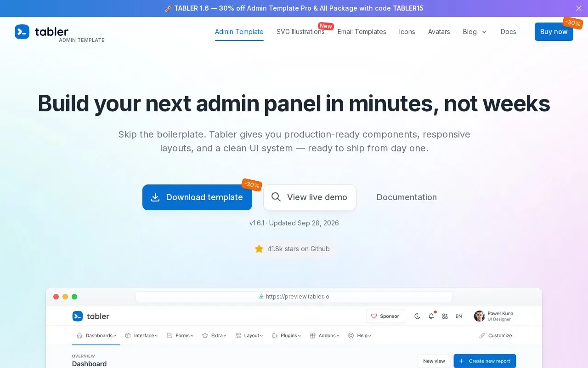588x368 pixels.
Task: Expand the Blog dropdown menu
Action: click(475, 32)
